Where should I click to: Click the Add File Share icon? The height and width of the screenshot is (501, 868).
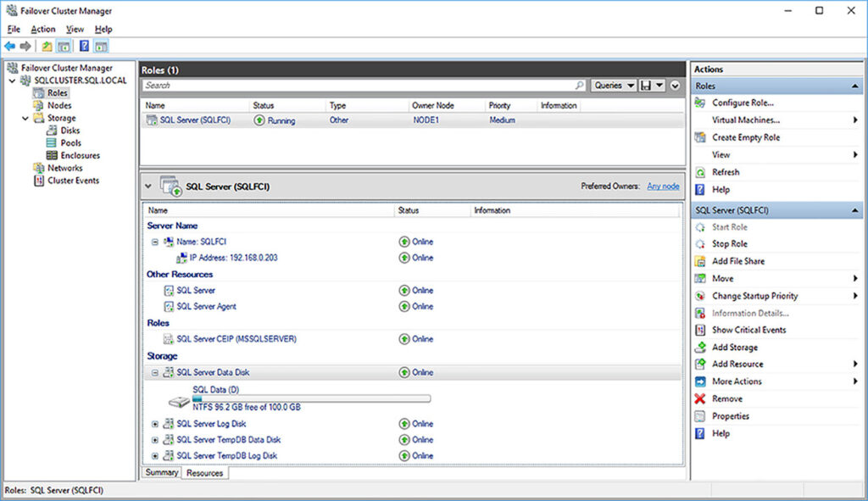(700, 261)
